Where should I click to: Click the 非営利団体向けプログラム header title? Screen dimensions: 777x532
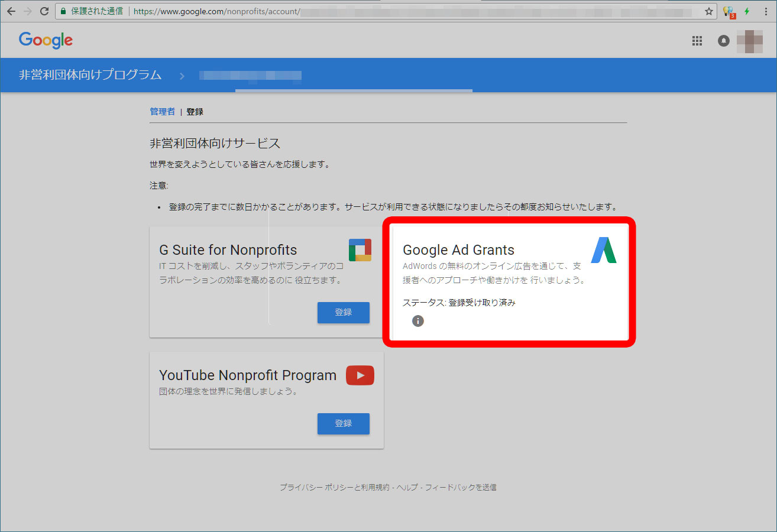pyautogui.click(x=90, y=75)
